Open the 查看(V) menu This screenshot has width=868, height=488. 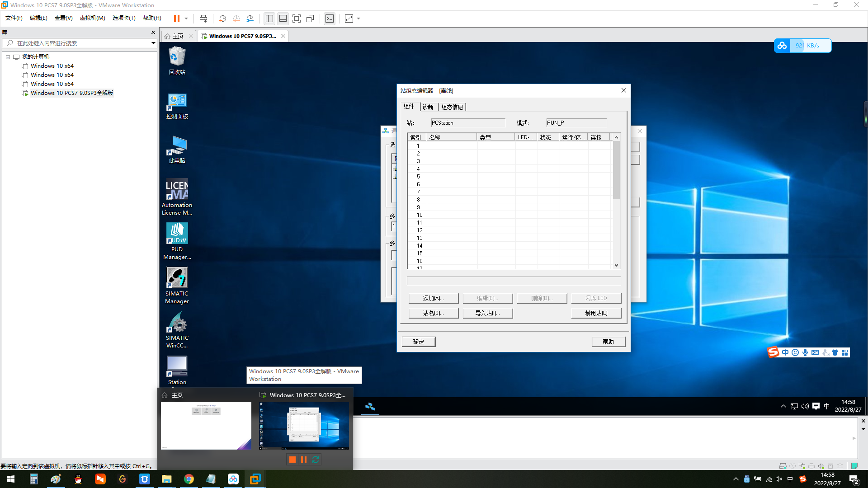pos(63,18)
